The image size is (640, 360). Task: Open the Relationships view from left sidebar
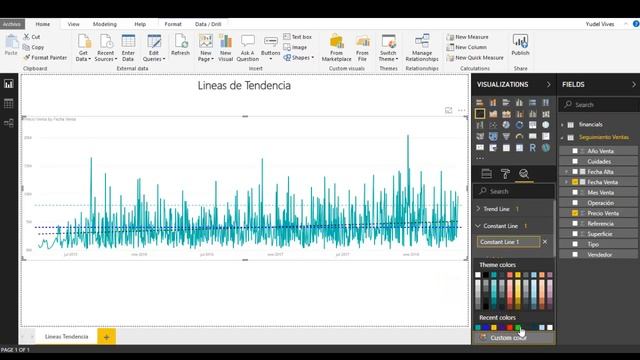coord(9,122)
